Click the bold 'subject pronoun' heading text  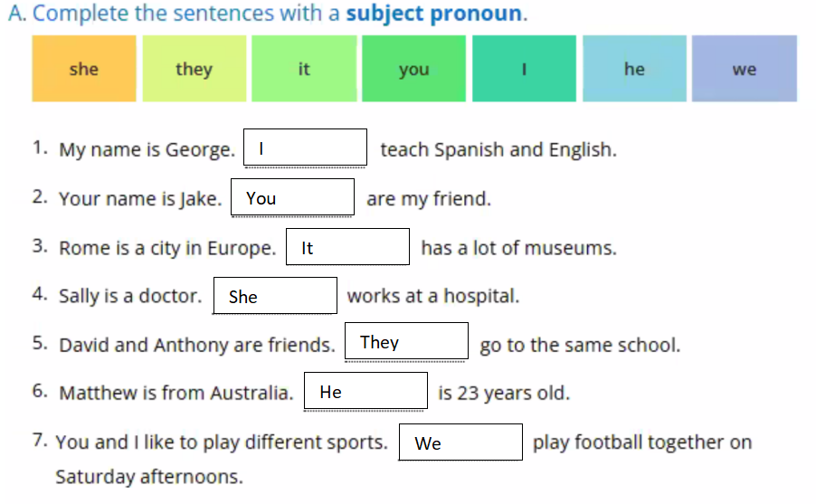[x=434, y=14]
